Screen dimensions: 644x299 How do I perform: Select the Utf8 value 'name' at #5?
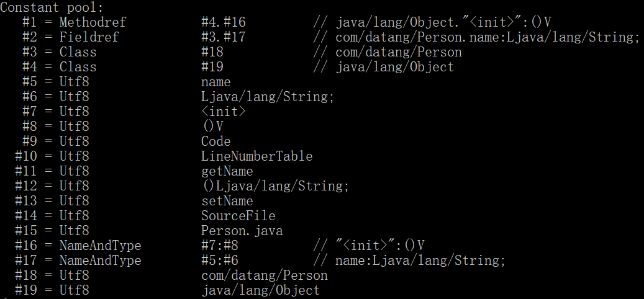coord(215,82)
